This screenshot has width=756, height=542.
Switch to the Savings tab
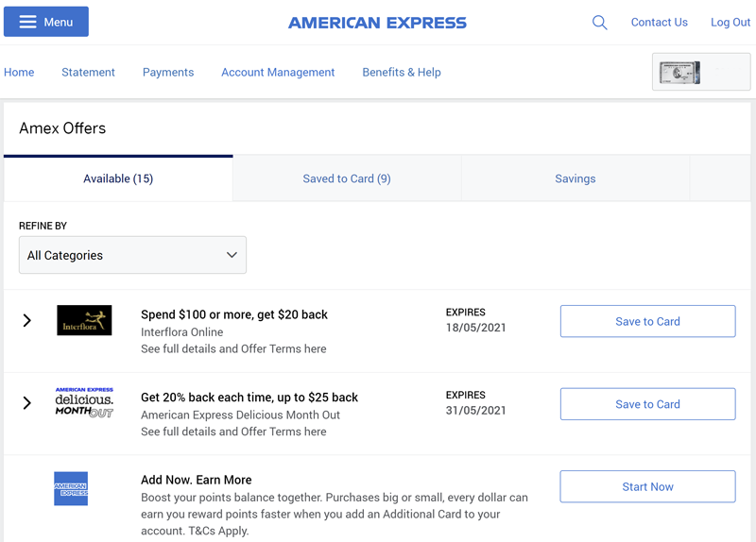click(576, 178)
